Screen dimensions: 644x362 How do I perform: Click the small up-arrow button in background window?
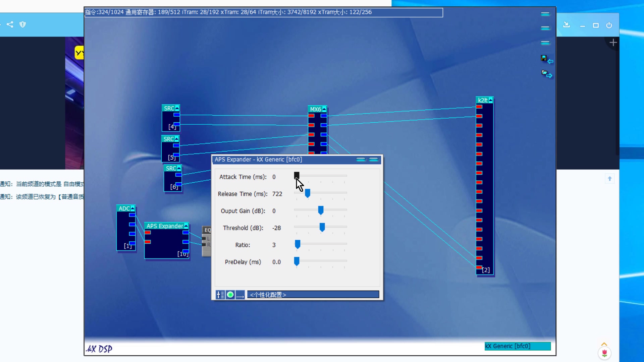pyautogui.click(x=610, y=179)
